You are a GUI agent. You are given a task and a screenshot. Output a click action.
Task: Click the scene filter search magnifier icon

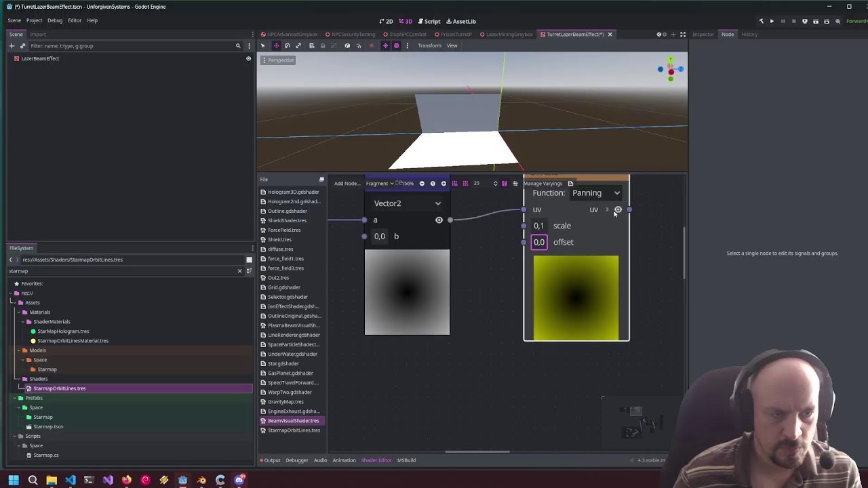pos(238,45)
